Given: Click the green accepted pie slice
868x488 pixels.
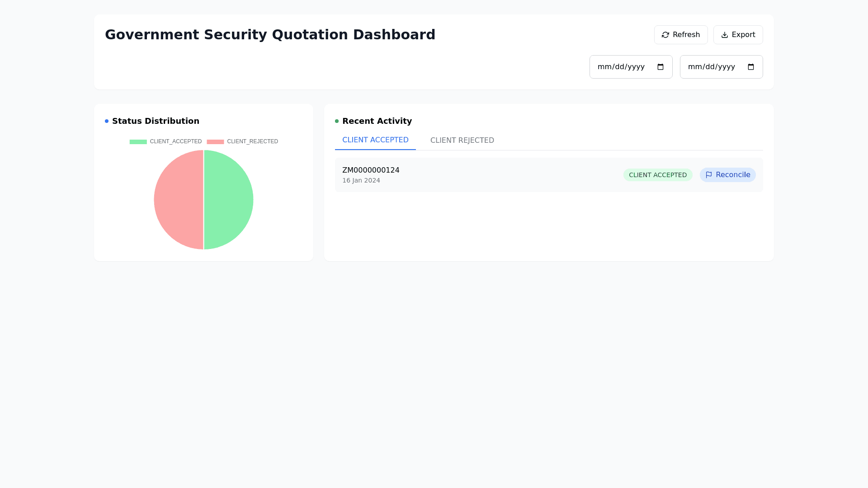Looking at the screenshot, I should pyautogui.click(x=229, y=200).
